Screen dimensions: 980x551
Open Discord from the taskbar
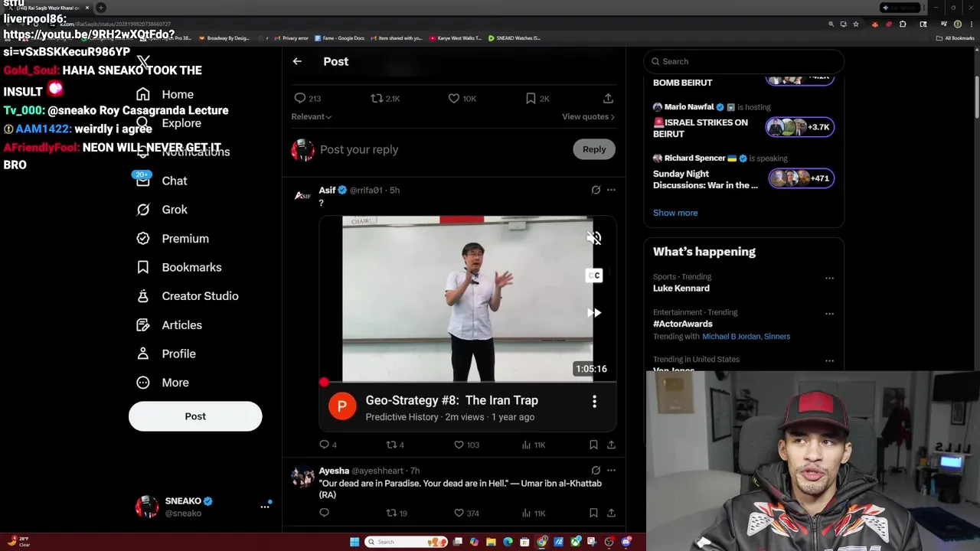point(626,542)
